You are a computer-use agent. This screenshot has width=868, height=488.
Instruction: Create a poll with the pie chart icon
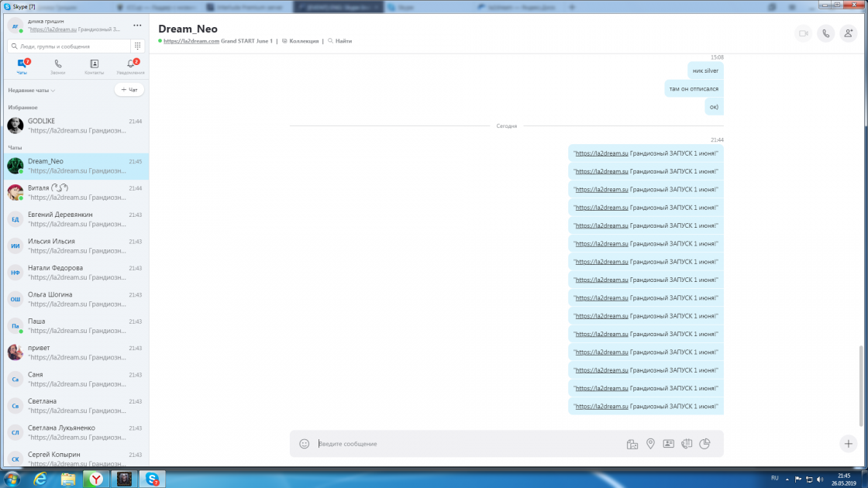pos(704,444)
